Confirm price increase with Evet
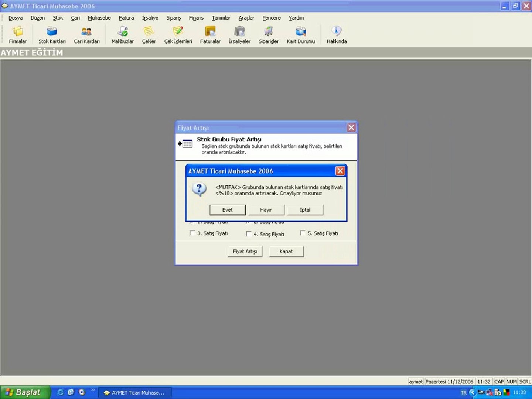Screen dimensions: 532x399 pyautogui.click(x=228, y=210)
